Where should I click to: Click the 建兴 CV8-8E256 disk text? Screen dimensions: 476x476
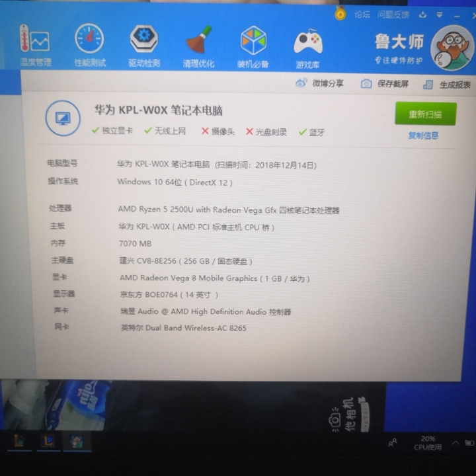click(186, 261)
